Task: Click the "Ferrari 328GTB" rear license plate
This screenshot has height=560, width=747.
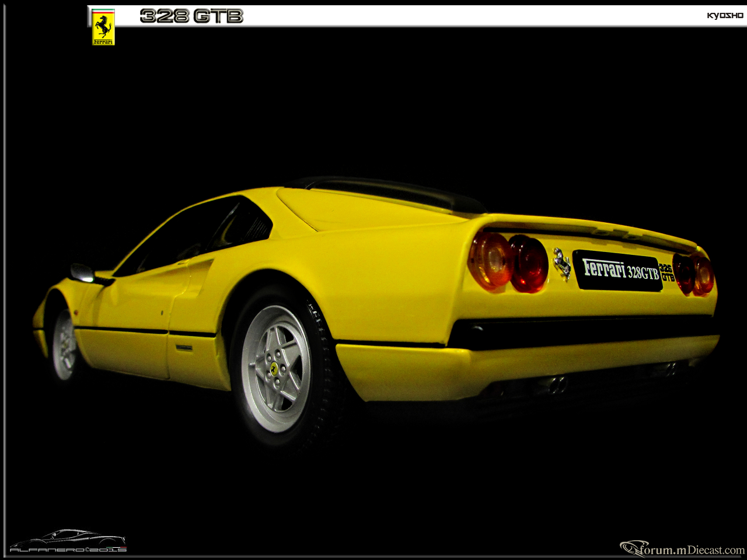Action: pos(617,270)
